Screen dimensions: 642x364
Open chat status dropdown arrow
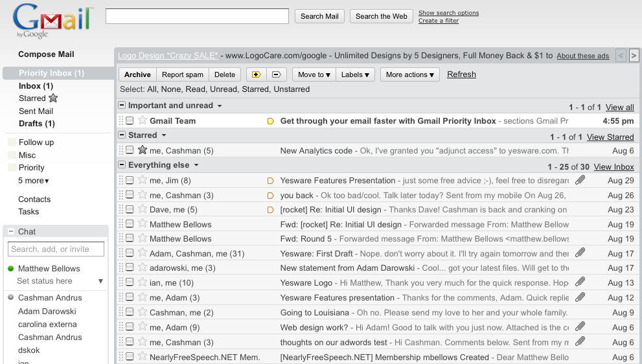[x=100, y=281]
